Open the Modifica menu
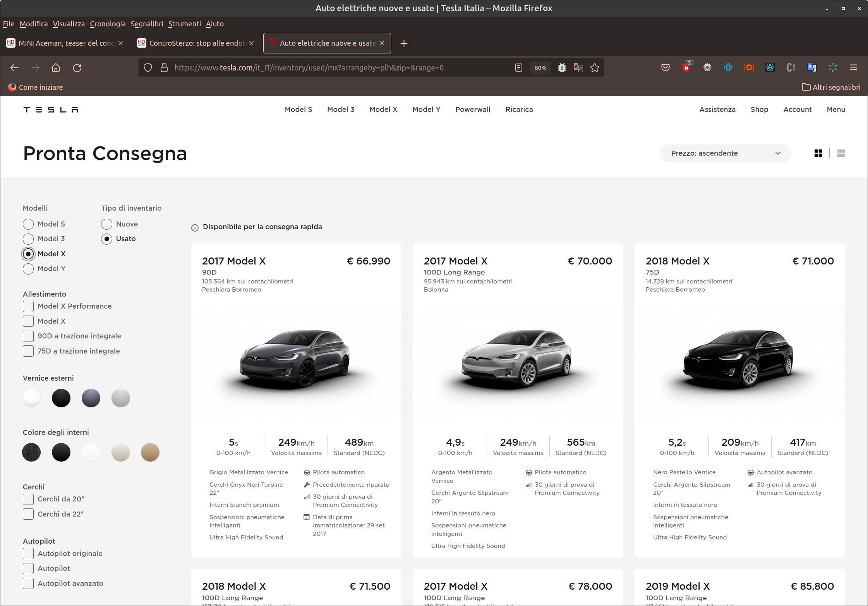 [34, 24]
